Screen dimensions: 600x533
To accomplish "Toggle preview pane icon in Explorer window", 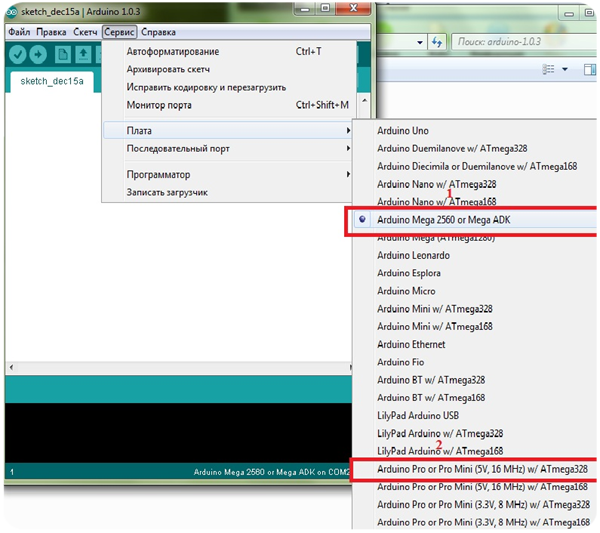I will coord(590,70).
